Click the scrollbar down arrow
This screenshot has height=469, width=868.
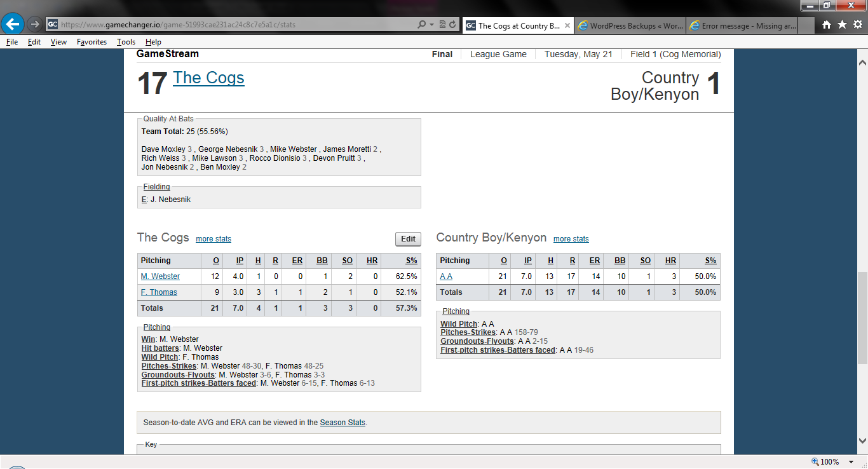(862, 440)
